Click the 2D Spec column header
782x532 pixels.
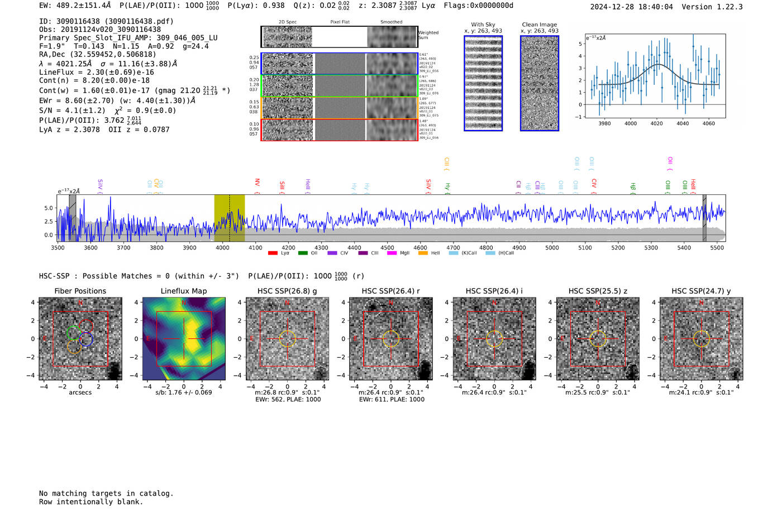tap(288, 22)
